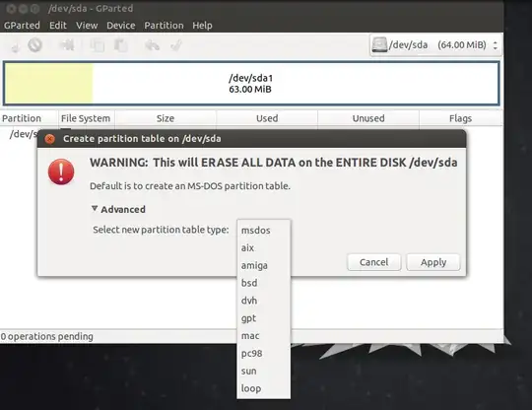Image resolution: width=532 pixels, height=410 pixels.
Task: Choose loop partition table type
Action: (263, 389)
